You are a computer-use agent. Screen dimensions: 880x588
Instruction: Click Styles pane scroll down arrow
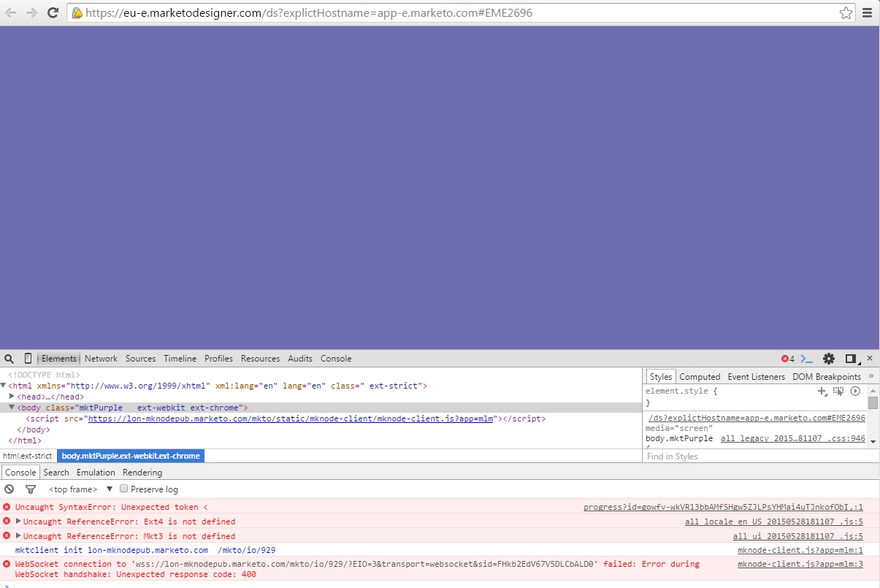point(873,442)
